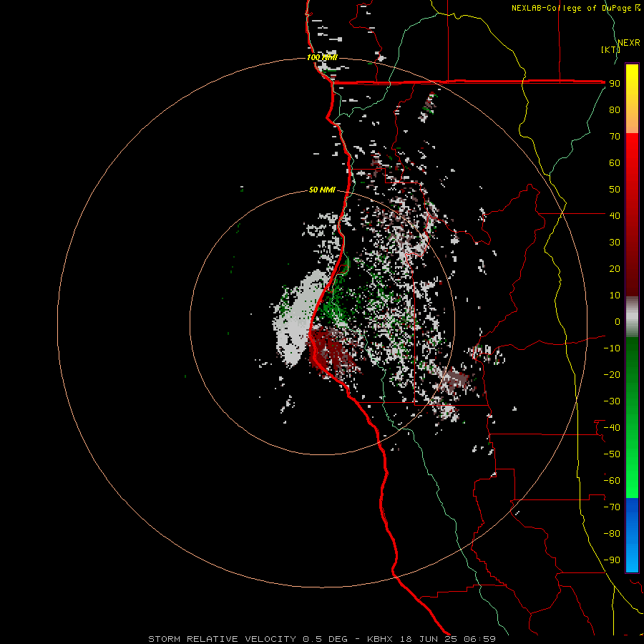This screenshot has width=644, height=644.
Task: Click the -10 value on velocity scale
Action: [612, 348]
